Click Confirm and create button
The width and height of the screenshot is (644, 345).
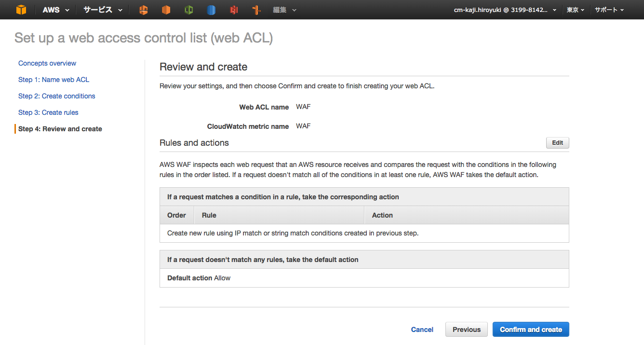531,330
